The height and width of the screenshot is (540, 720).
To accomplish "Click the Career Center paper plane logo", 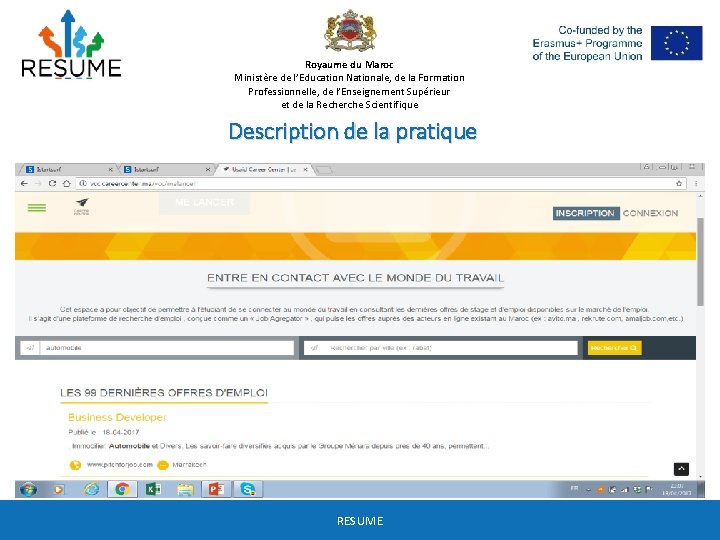I will pyautogui.click(x=82, y=207).
